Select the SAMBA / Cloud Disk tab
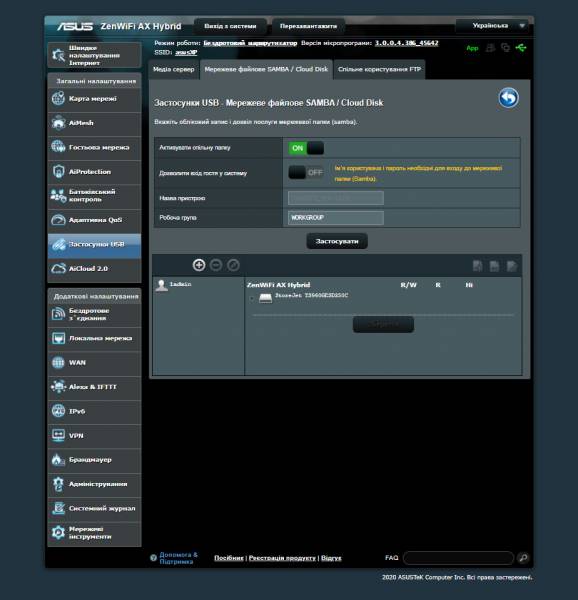 (x=266, y=70)
